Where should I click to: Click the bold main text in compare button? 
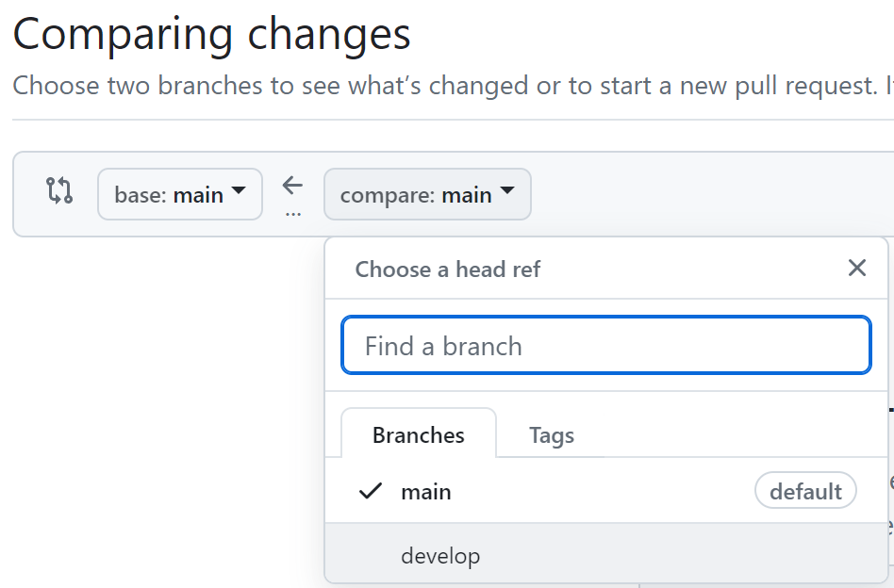click(467, 195)
